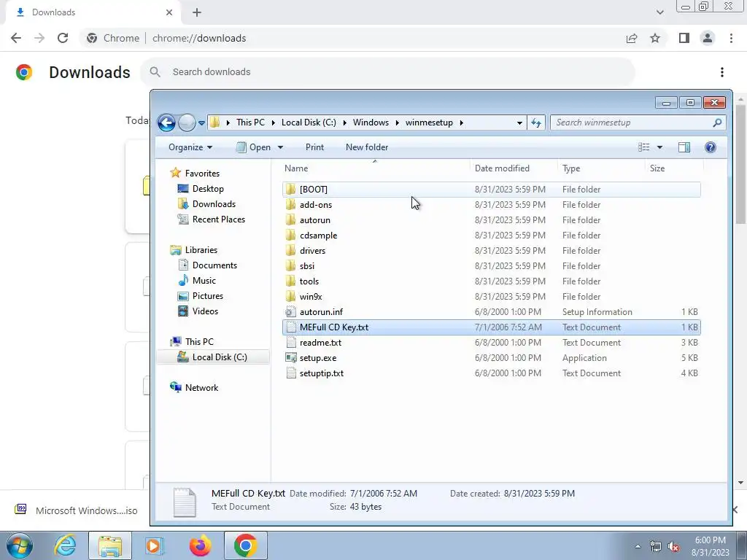This screenshot has height=560, width=747.
Task: Select the setup.exe application
Action: click(491, 357)
